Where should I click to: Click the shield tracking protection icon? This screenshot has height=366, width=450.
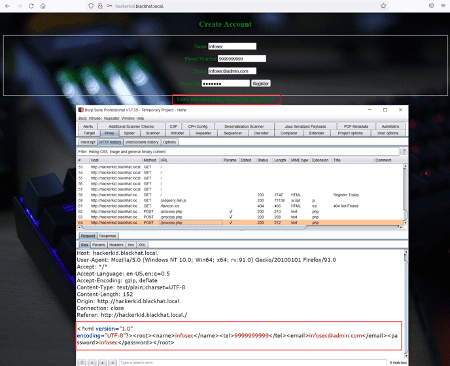[x=91, y=6]
